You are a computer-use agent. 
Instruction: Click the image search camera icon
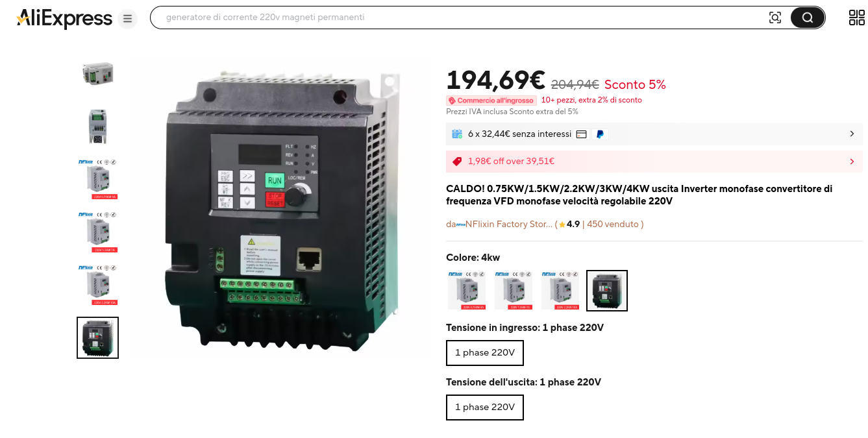tap(775, 18)
